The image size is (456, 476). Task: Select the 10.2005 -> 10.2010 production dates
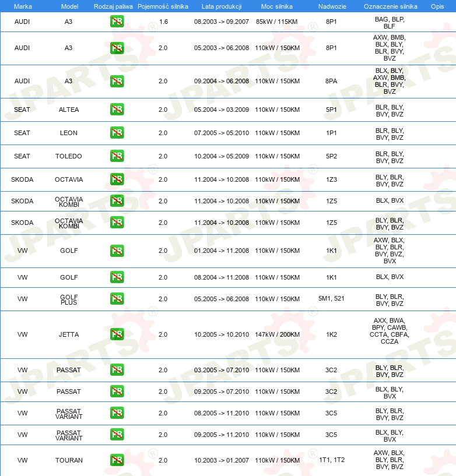coord(222,334)
